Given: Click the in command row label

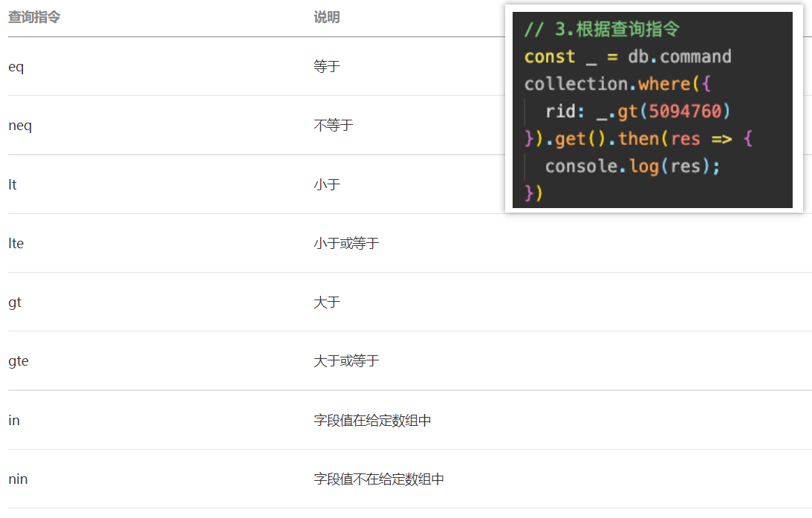Looking at the screenshot, I should (14, 421).
